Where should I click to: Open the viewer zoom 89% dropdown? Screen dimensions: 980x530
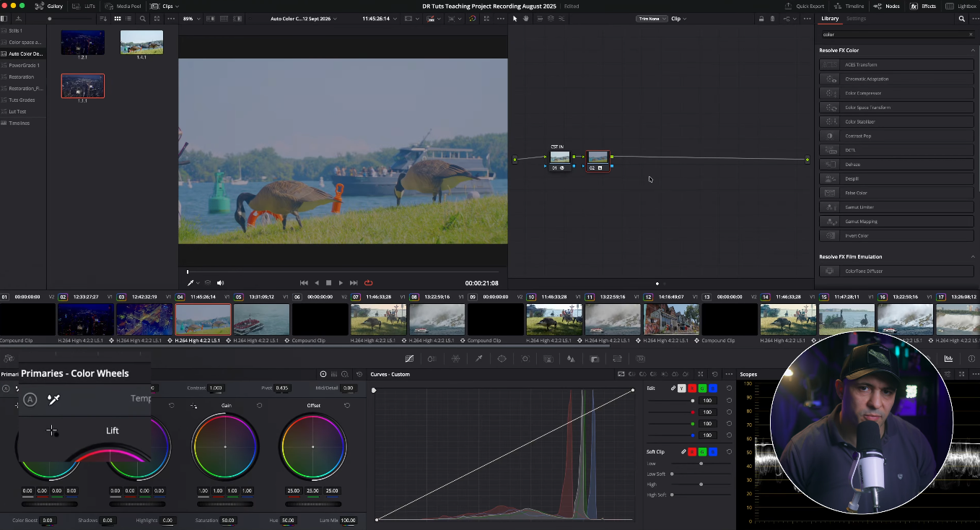coord(191,19)
